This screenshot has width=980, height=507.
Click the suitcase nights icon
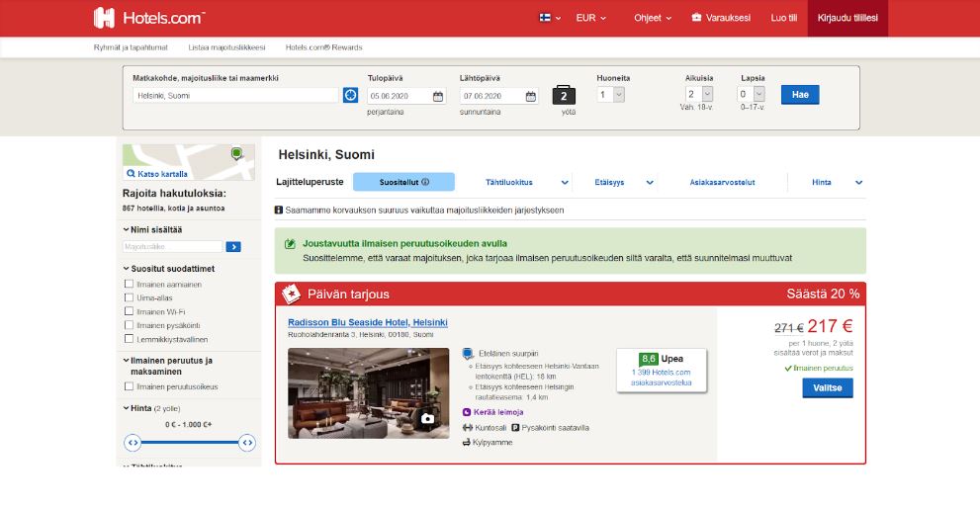[564, 95]
